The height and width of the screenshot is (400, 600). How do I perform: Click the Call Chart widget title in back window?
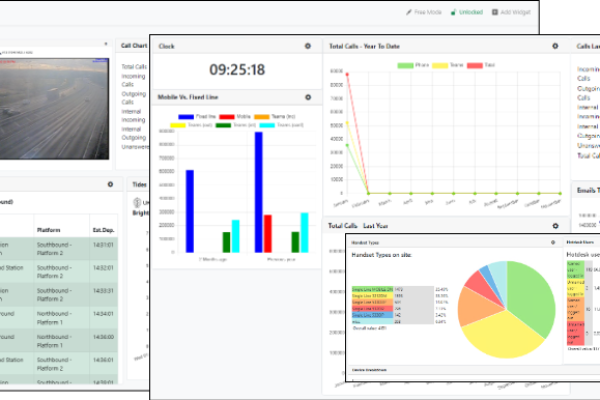tap(134, 46)
